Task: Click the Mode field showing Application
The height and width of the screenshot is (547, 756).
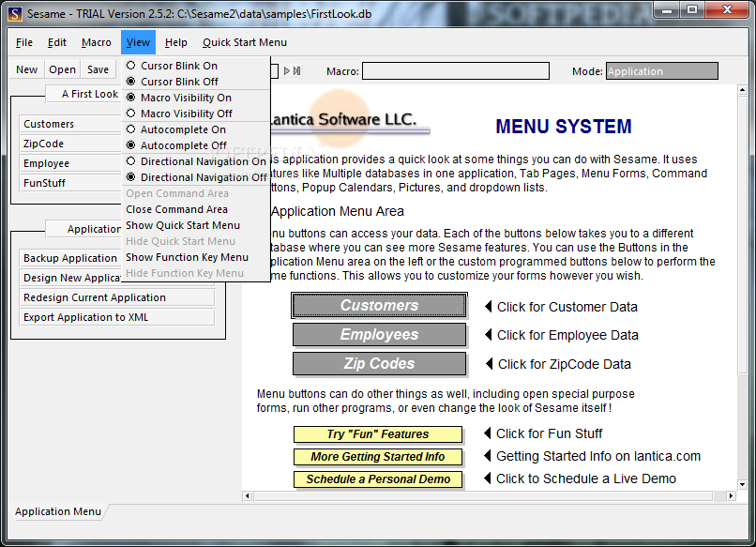Action: [x=662, y=71]
